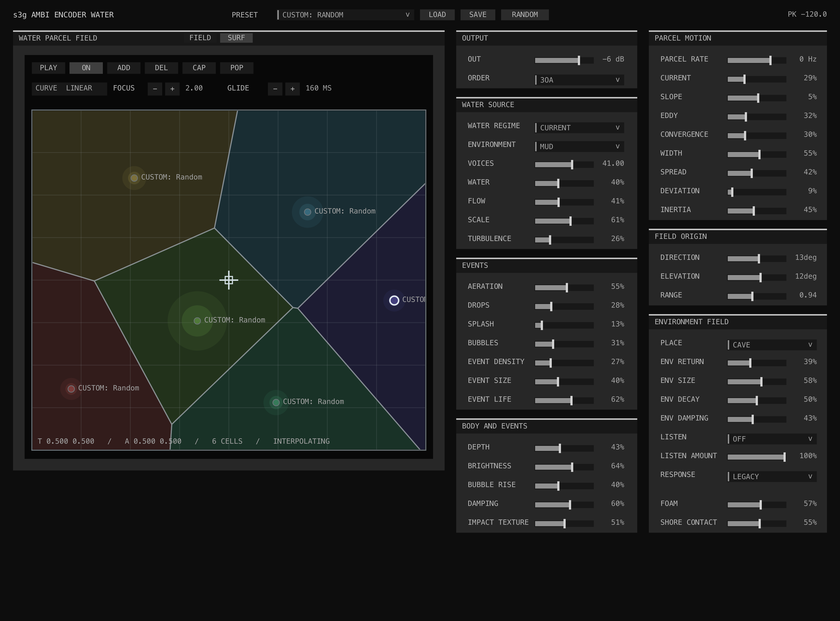
Task: Adjust the AERATION slider
Action: (x=564, y=288)
